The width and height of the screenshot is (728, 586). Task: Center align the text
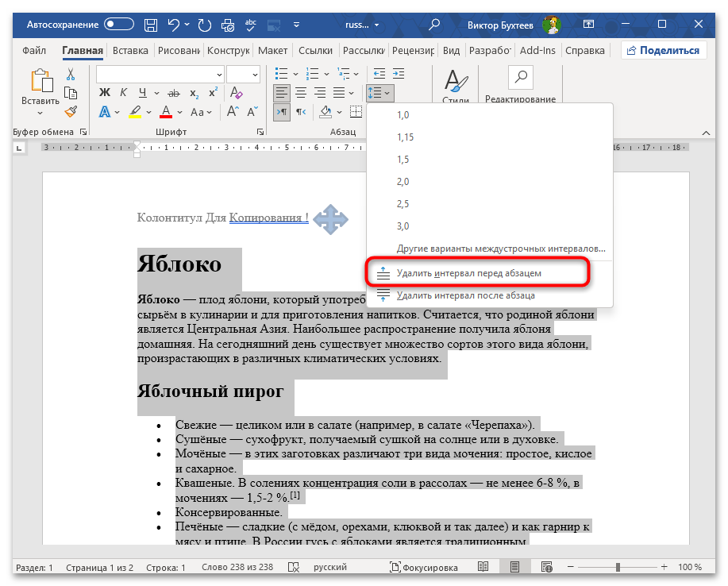pyautogui.click(x=301, y=93)
